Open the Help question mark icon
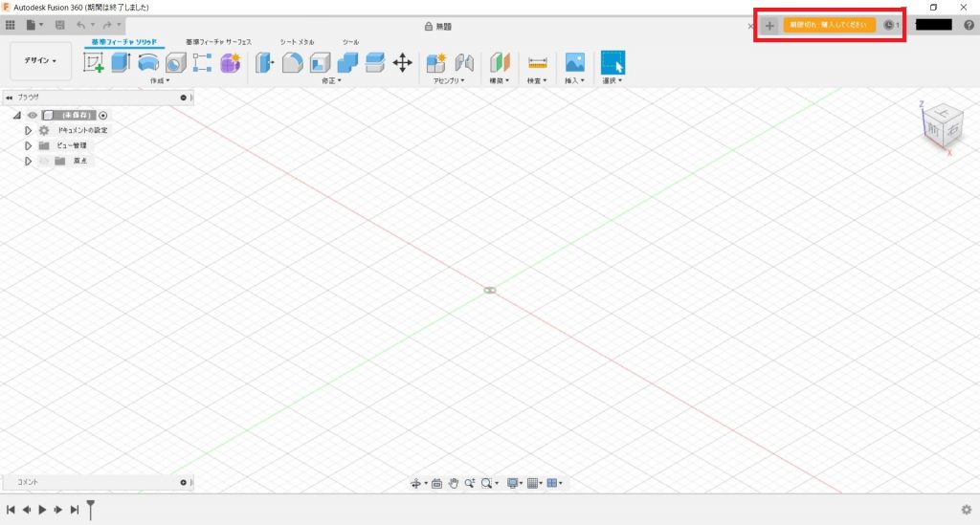980x525 pixels. coord(969,25)
